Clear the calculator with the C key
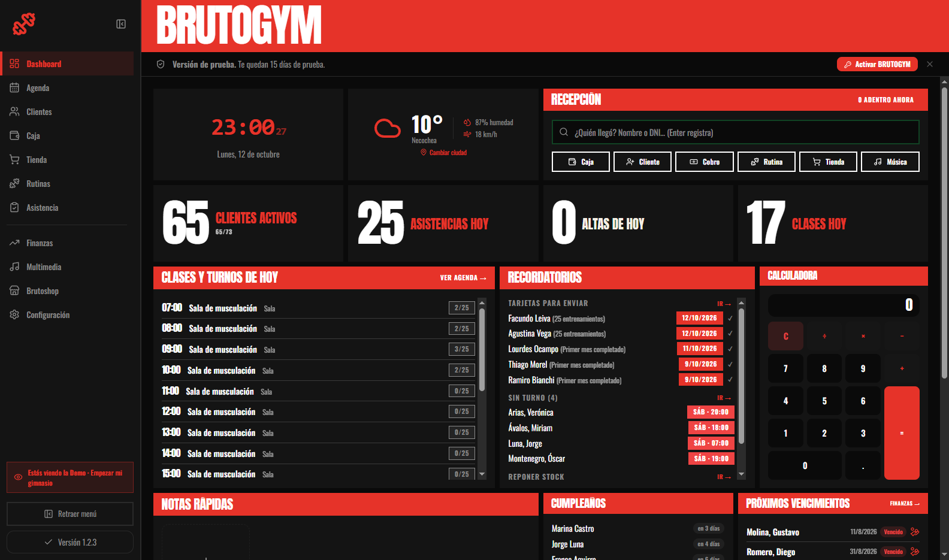The width and height of the screenshot is (949, 560). 785,336
